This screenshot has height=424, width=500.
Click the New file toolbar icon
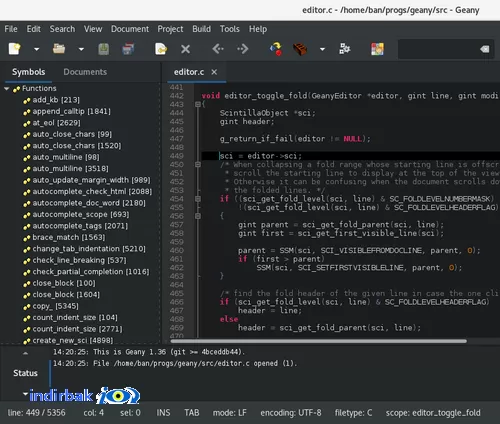tap(15, 49)
